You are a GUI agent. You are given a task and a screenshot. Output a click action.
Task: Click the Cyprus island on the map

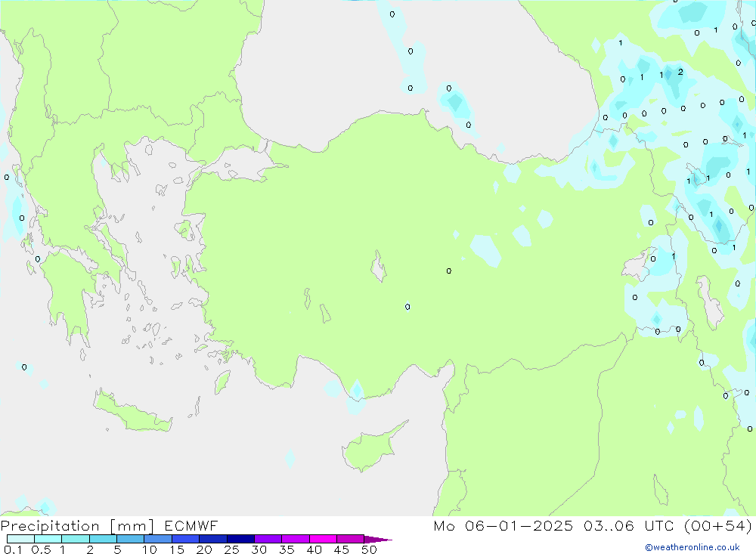point(370,449)
